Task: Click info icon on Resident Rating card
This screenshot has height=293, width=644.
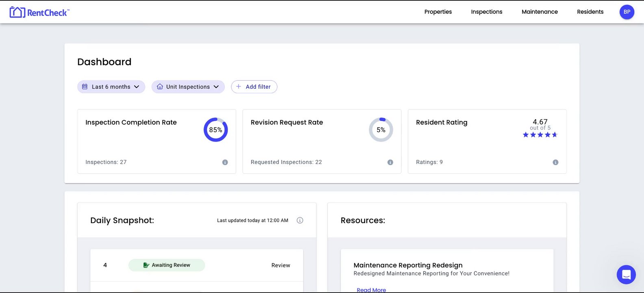Action: point(555,162)
